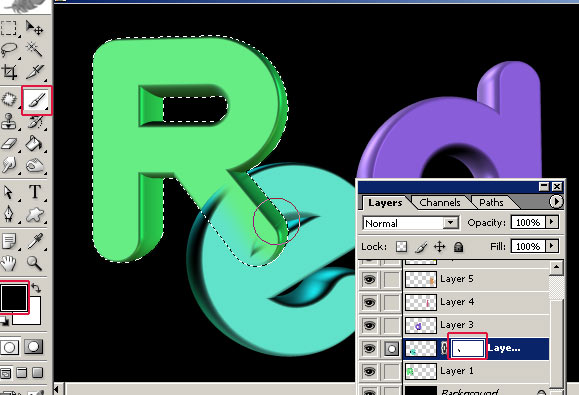Select the Custom Shape tool
The width and height of the screenshot is (579, 395).
(34, 214)
